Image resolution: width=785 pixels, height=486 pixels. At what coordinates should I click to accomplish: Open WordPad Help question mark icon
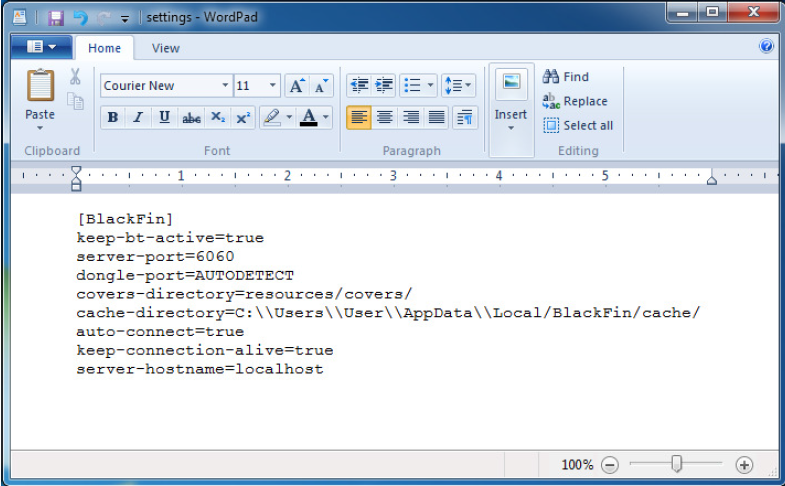[x=766, y=46]
